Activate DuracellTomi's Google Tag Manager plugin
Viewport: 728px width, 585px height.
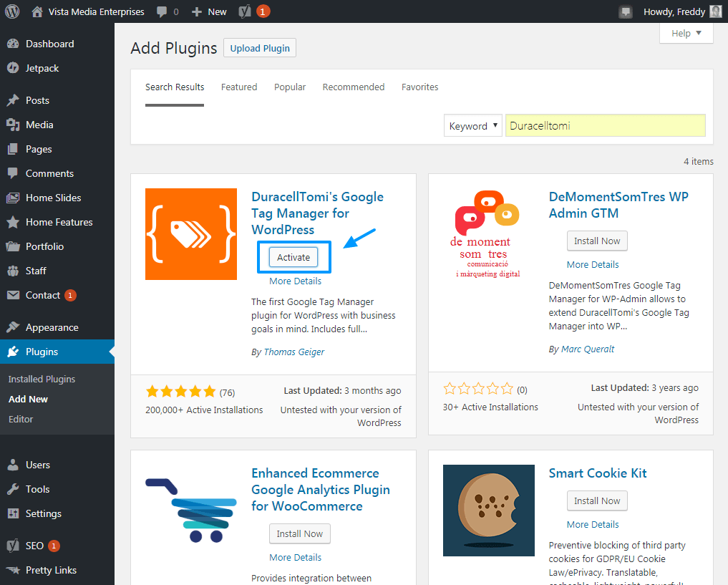coord(293,257)
